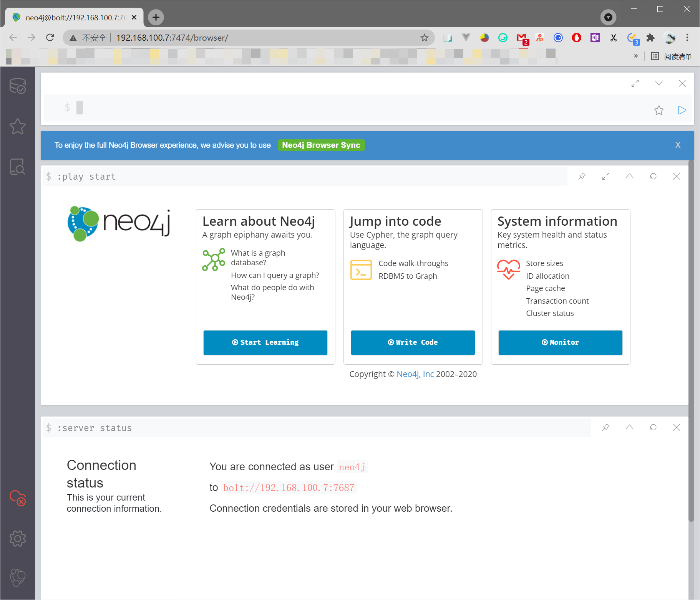Open Code walk-throughs link
Image resolution: width=700 pixels, height=600 pixels.
[413, 263]
